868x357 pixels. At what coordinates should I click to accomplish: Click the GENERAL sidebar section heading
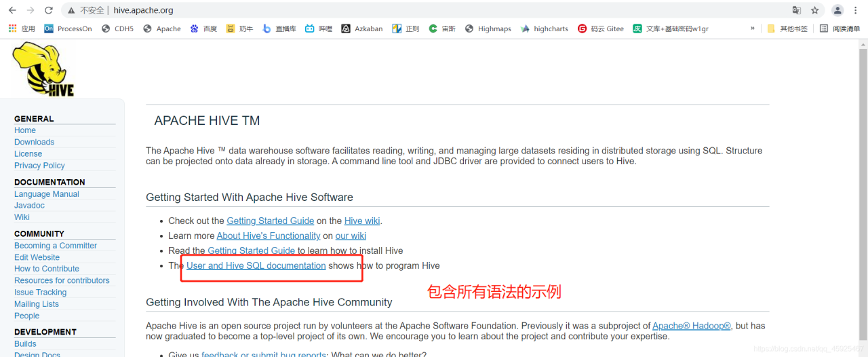(x=34, y=119)
